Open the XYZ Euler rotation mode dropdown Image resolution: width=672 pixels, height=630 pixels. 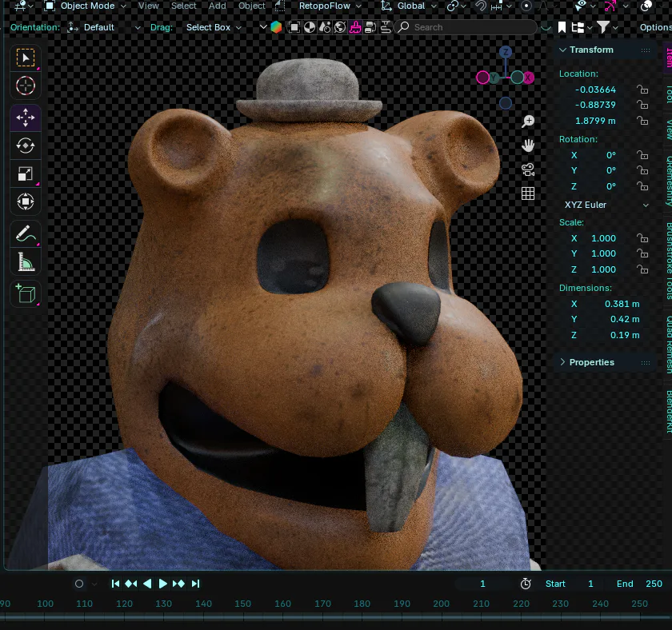tap(606, 205)
